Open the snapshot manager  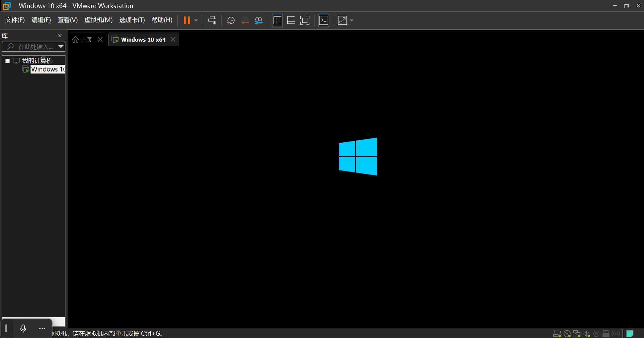pos(259,20)
